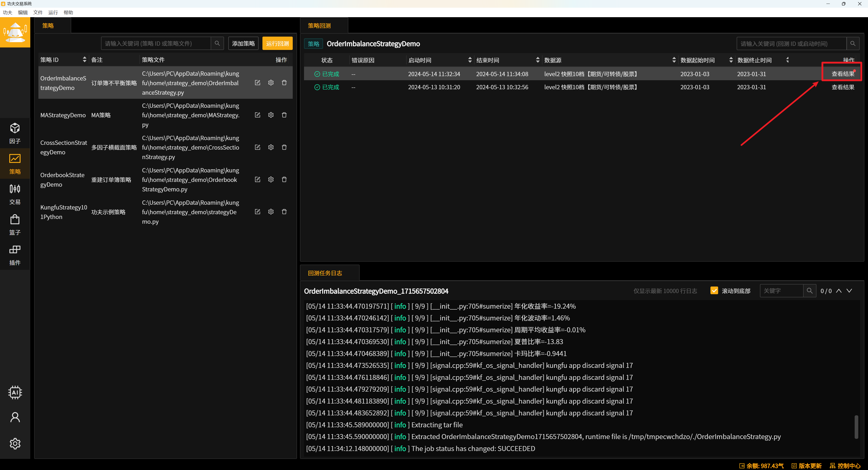Open settings for MAStrategyDemo row

click(x=271, y=115)
